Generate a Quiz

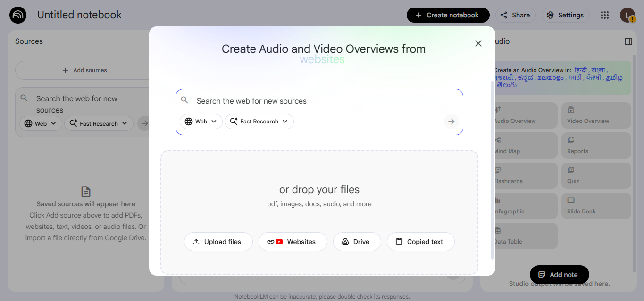[595, 175]
